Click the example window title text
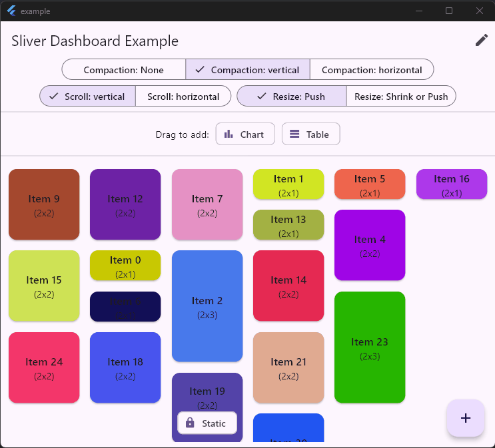 [x=35, y=11]
